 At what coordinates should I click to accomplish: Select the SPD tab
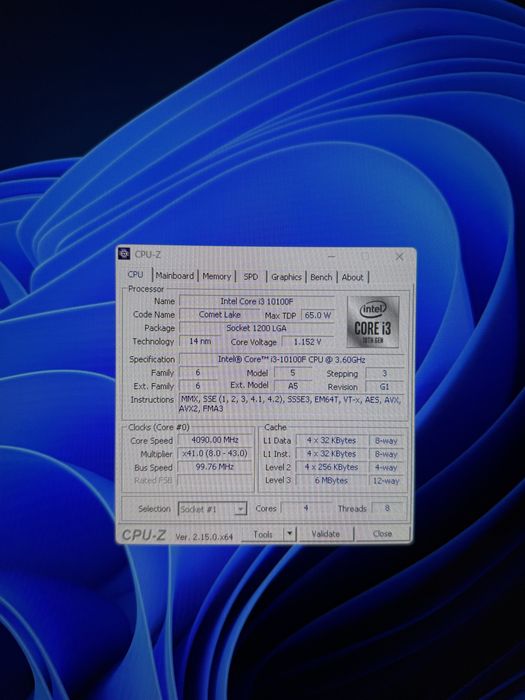coord(251,277)
